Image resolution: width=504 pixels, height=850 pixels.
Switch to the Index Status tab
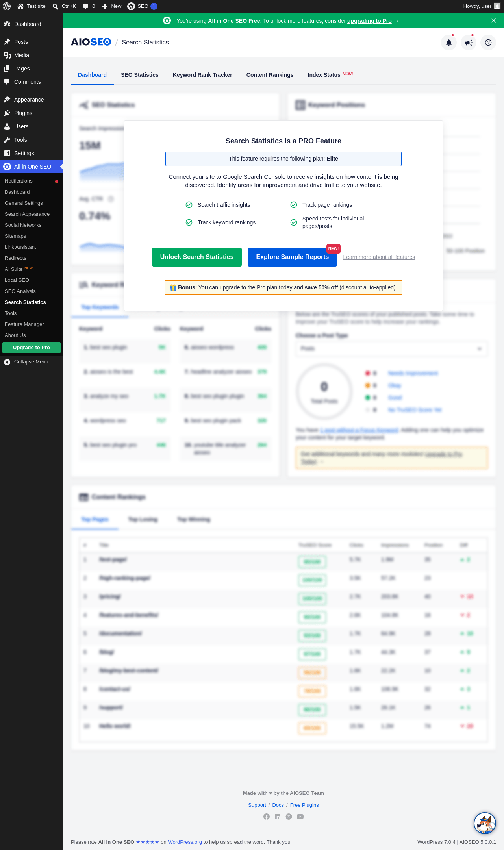tap(330, 75)
